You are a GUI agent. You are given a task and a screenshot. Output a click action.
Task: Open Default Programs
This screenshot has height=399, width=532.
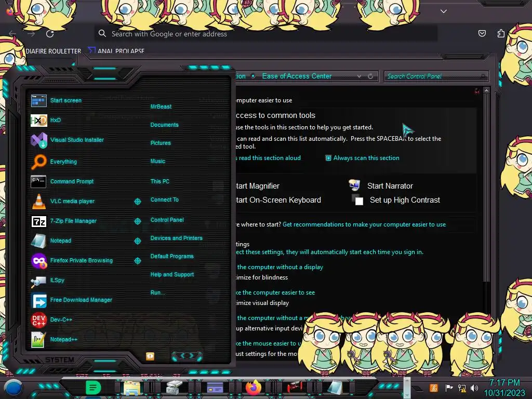(171, 257)
